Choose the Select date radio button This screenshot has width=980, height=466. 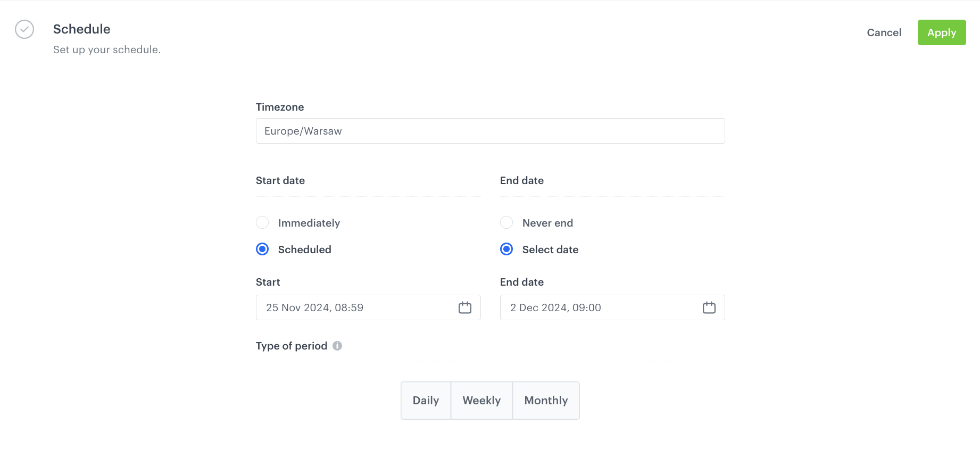(x=506, y=249)
